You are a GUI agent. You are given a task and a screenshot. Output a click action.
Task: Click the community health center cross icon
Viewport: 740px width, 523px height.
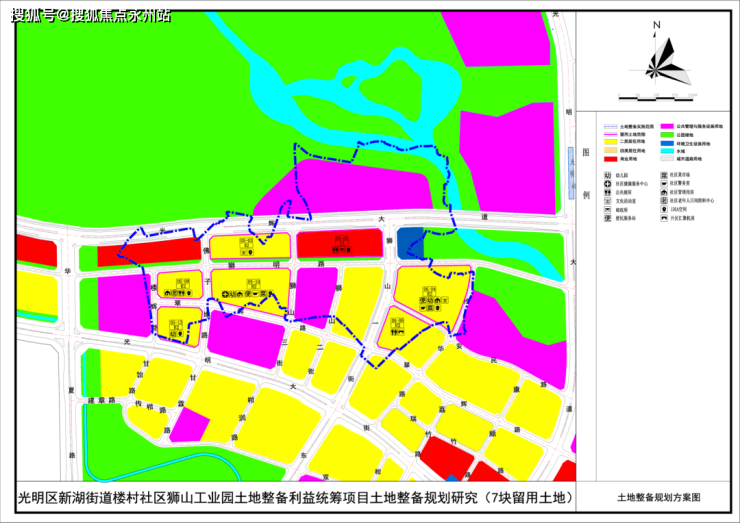(x=607, y=184)
